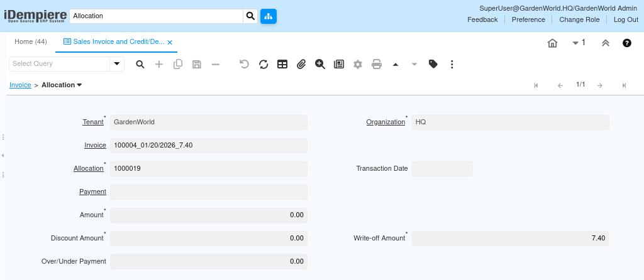The width and height of the screenshot is (644, 280).
Task: Click the Refresh toolbar icon
Action: [x=264, y=64]
